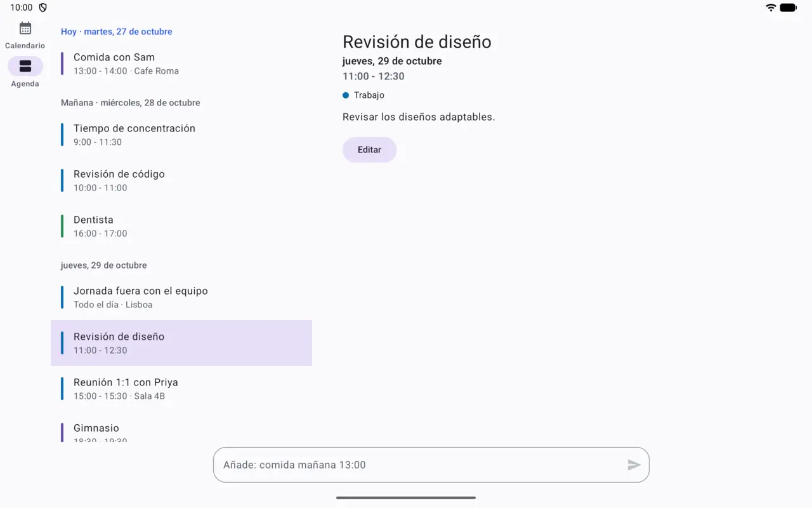Open the Revisión de código event
Screen dimensions: 812x508
click(x=181, y=180)
